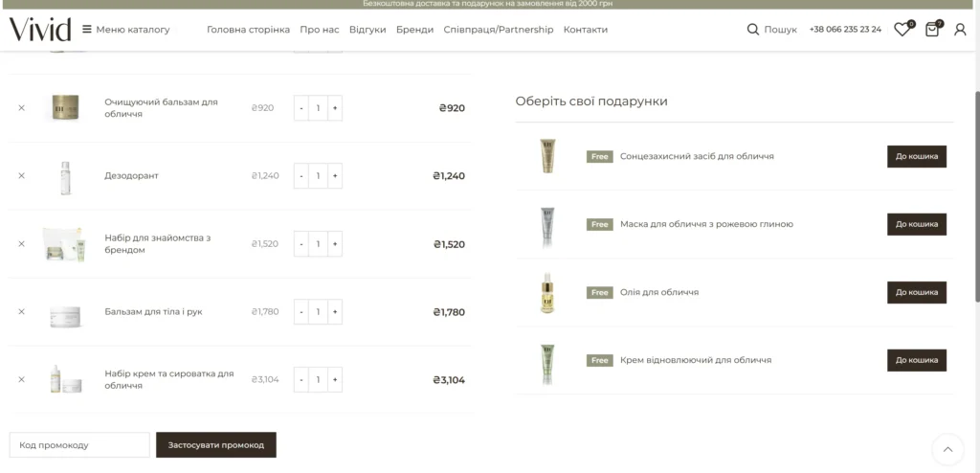
Task: Click the search magnifier icon
Action: coord(752,30)
